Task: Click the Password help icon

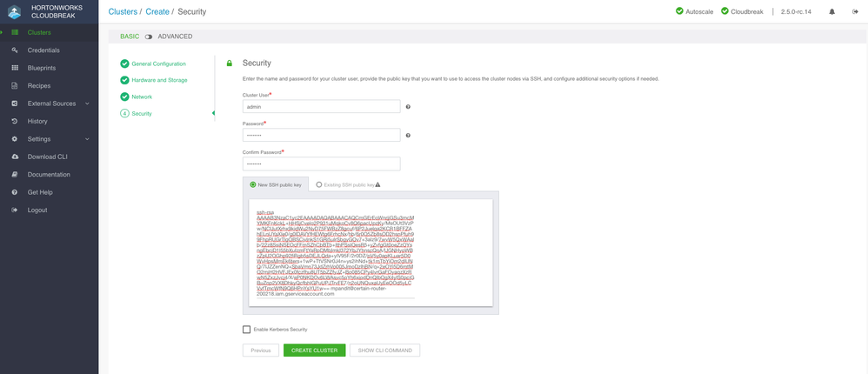Action: [408, 135]
